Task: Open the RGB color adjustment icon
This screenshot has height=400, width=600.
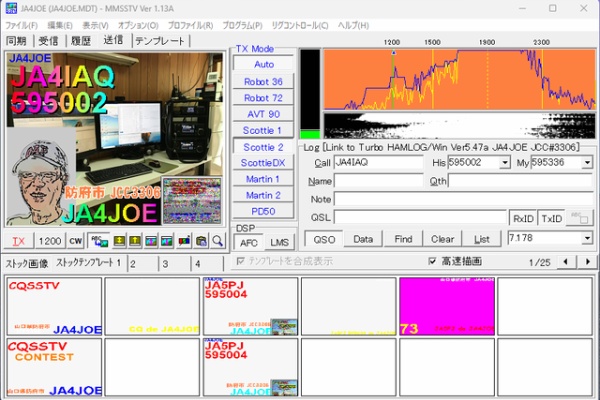Action: [x=184, y=241]
